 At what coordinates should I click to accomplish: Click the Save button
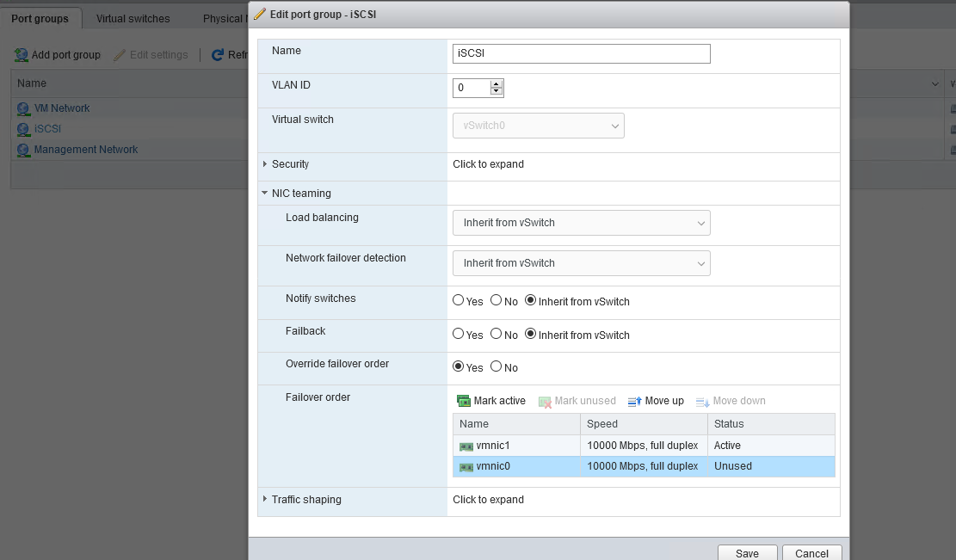747,553
